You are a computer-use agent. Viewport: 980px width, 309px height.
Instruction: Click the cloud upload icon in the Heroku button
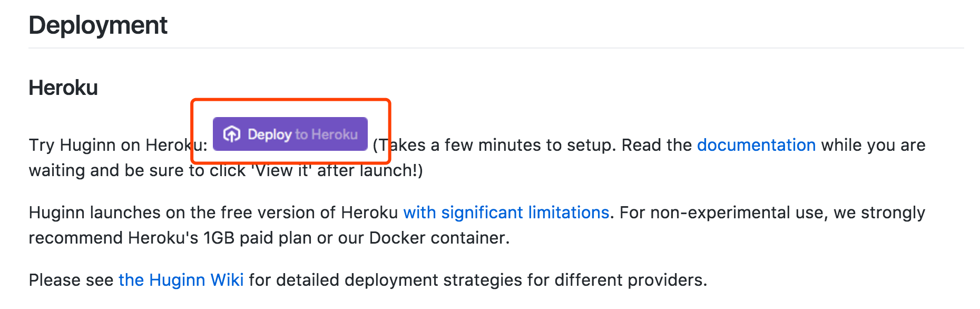232,134
